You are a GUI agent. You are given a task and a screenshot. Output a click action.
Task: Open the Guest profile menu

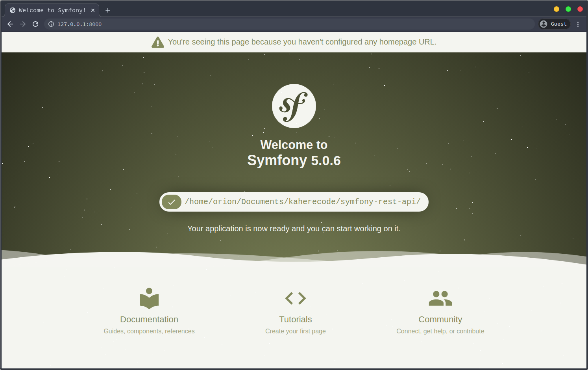pyautogui.click(x=554, y=24)
